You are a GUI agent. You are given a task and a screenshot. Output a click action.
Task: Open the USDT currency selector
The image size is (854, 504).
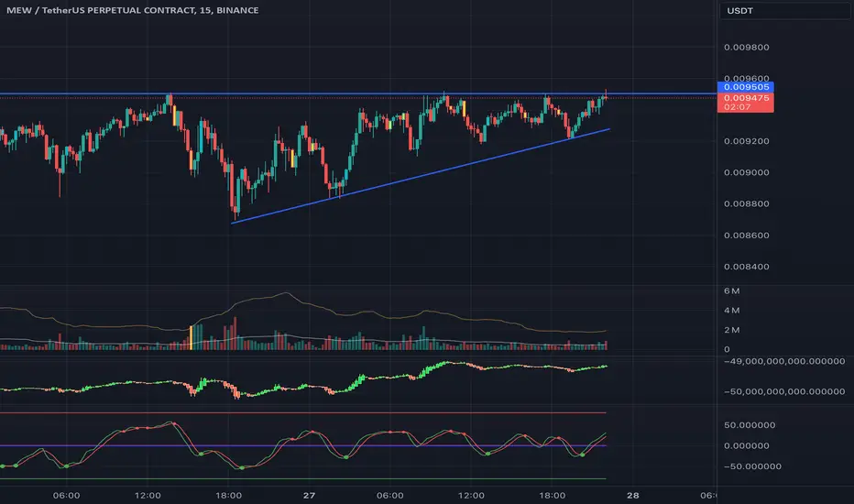pyautogui.click(x=785, y=11)
